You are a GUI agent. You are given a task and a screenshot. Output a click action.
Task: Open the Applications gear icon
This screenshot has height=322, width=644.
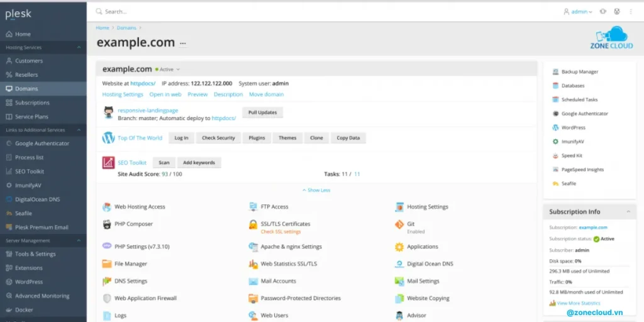click(399, 247)
